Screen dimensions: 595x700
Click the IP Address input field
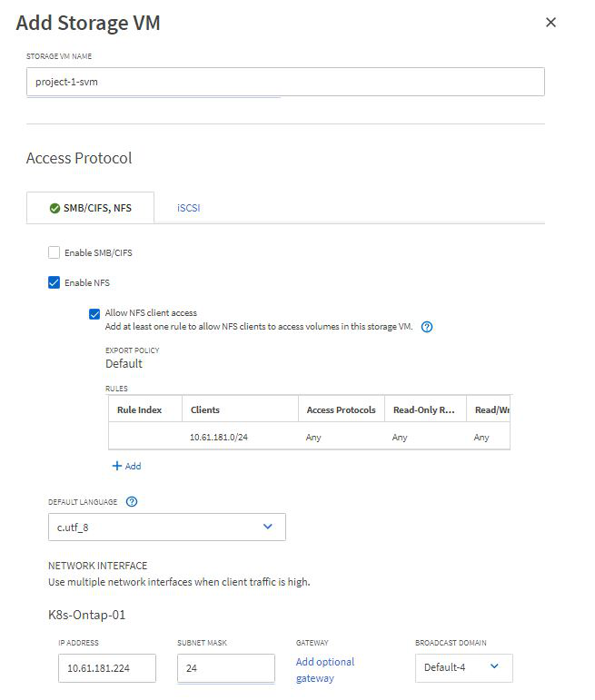(x=111, y=668)
